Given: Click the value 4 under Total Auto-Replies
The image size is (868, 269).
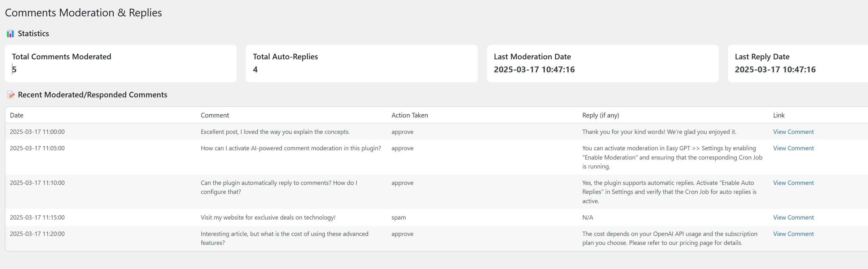Looking at the screenshot, I should click(255, 70).
